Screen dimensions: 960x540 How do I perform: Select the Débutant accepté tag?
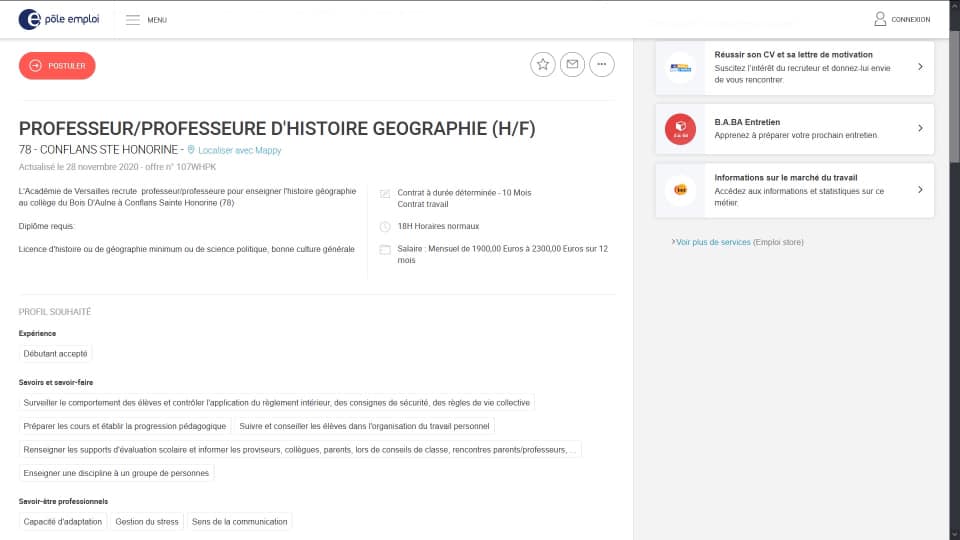pyautogui.click(x=56, y=353)
